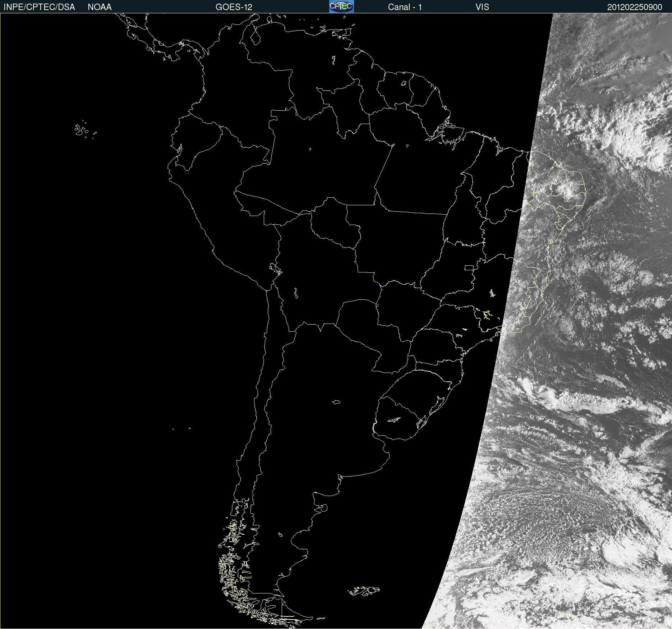Click the CPTEC logo in the header

click(x=341, y=6)
